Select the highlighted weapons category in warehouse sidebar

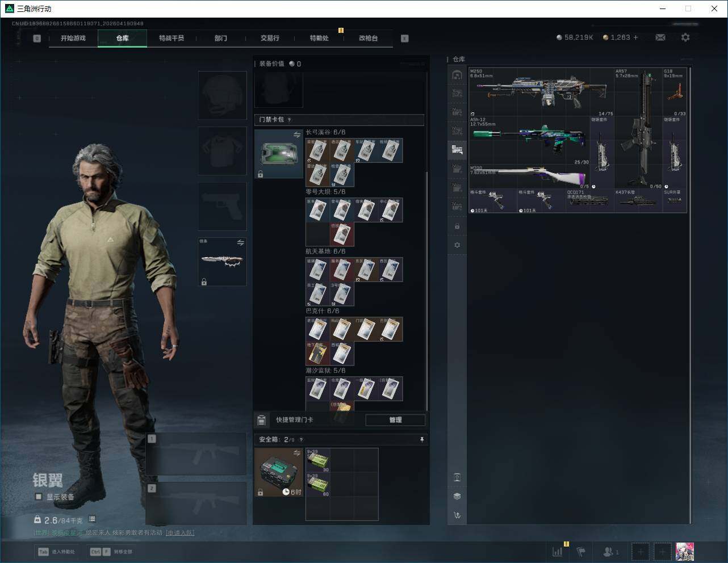pyautogui.click(x=457, y=149)
